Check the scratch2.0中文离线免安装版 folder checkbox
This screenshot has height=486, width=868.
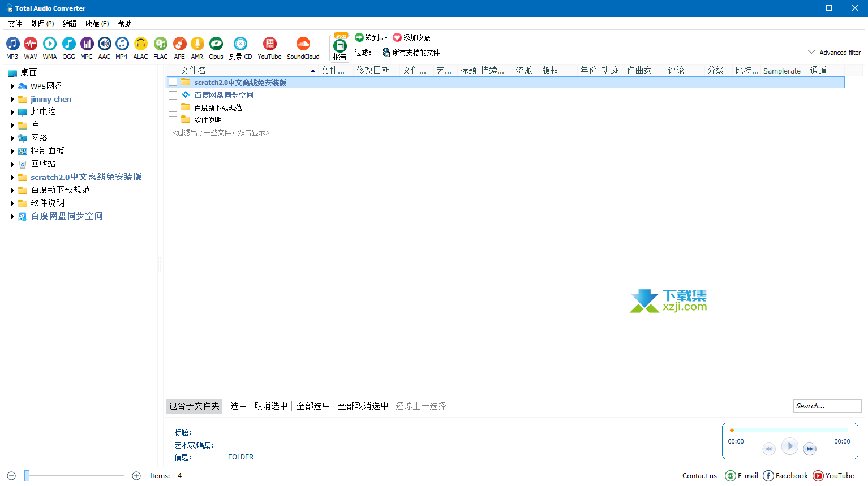pos(173,83)
